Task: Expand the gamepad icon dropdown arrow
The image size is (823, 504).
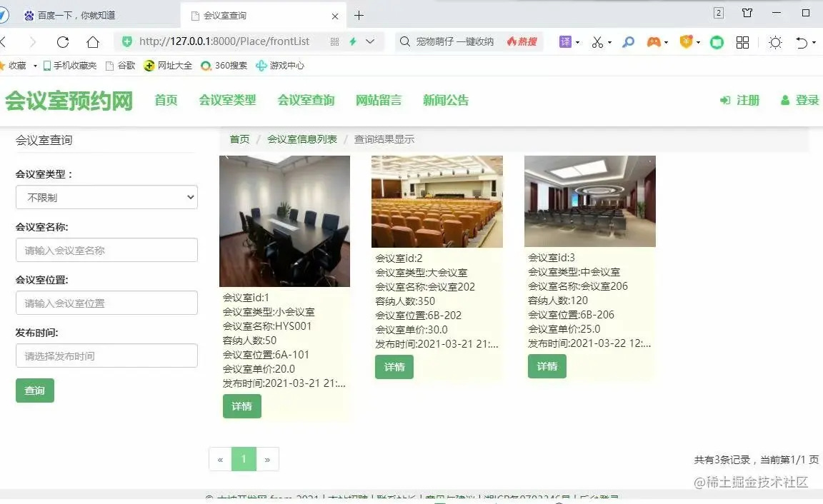Action: [666, 43]
